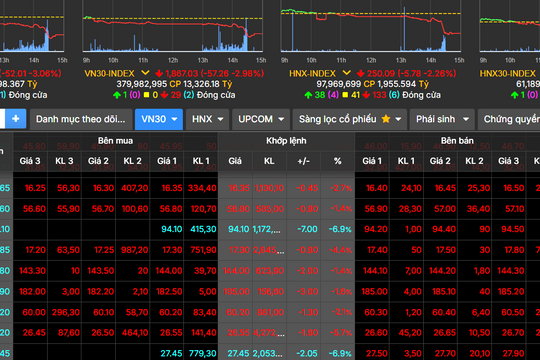
Task: Click the Khớp lệnh column group header
Action: click(x=286, y=141)
